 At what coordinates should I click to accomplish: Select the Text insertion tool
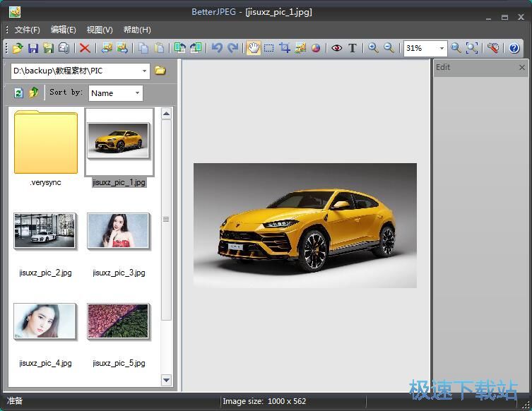[x=352, y=48]
